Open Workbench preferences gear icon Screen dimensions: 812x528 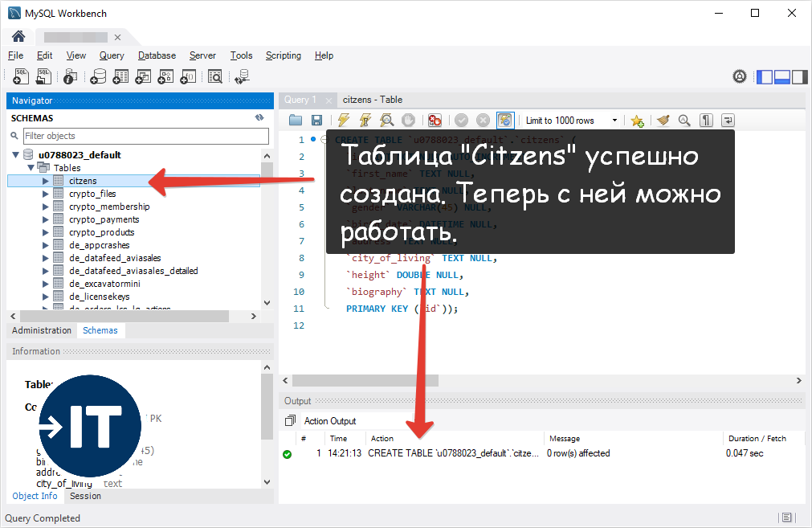[x=740, y=76]
